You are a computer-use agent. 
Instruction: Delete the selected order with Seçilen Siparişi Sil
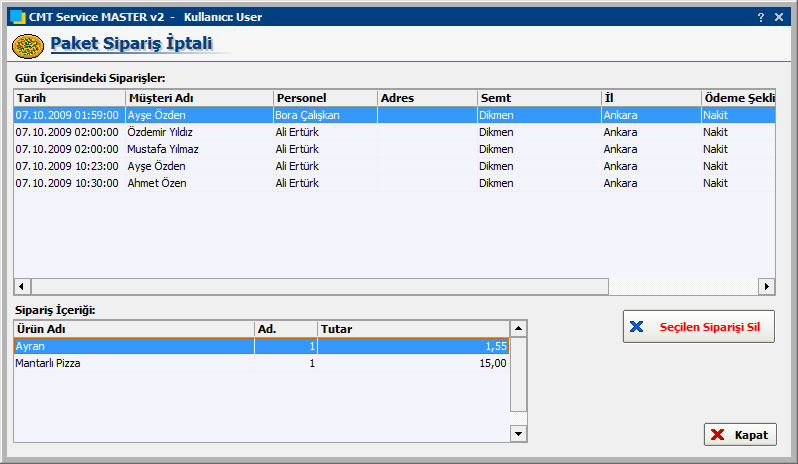[698, 327]
